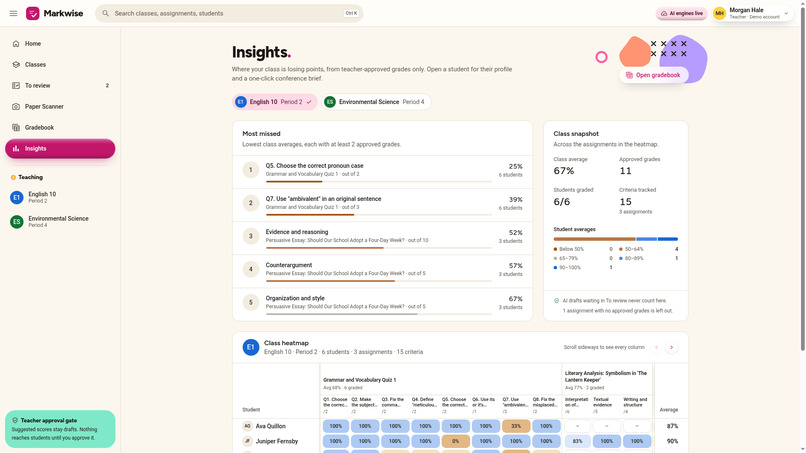This screenshot has width=806, height=453.
Task: Click the search magnifier icon
Action: tap(105, 13)
